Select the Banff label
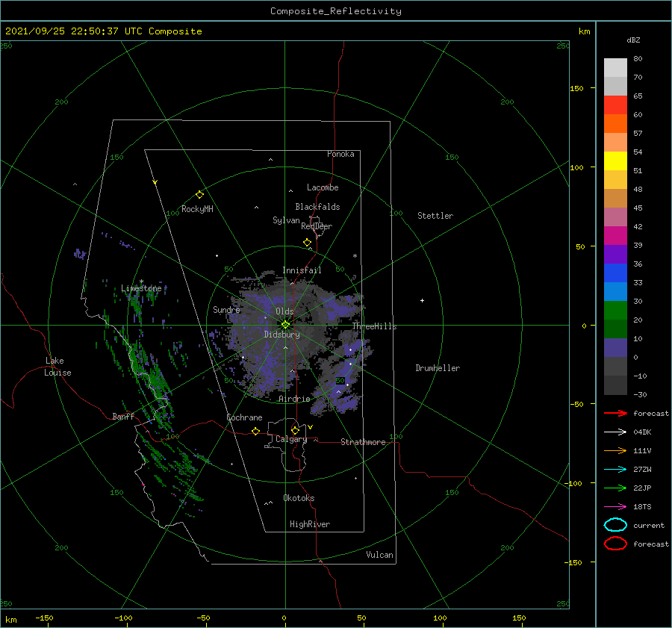This screenshot has height=628, width=672. (x=123, y=416)
